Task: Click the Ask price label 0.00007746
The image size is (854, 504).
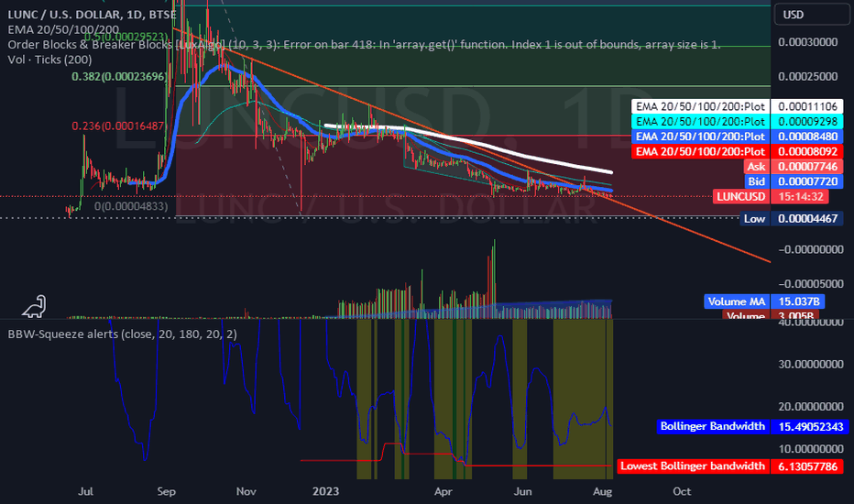Action: [x=794, y=167]
